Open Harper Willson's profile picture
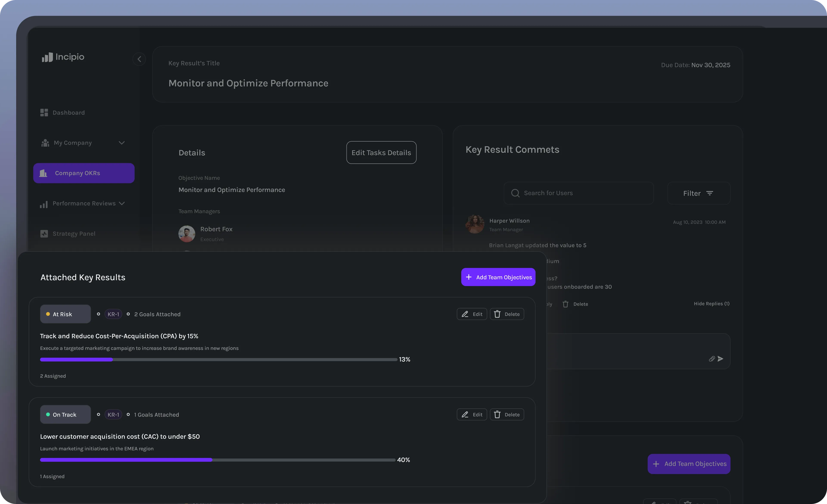827x504 pixels. click(475, 224)
